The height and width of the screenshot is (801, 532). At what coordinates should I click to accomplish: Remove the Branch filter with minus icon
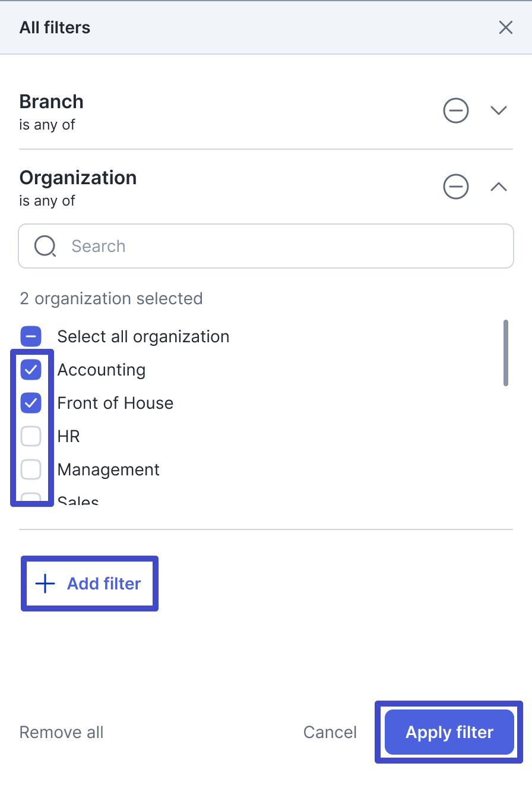pyautogui.click(x=456, y=111)
